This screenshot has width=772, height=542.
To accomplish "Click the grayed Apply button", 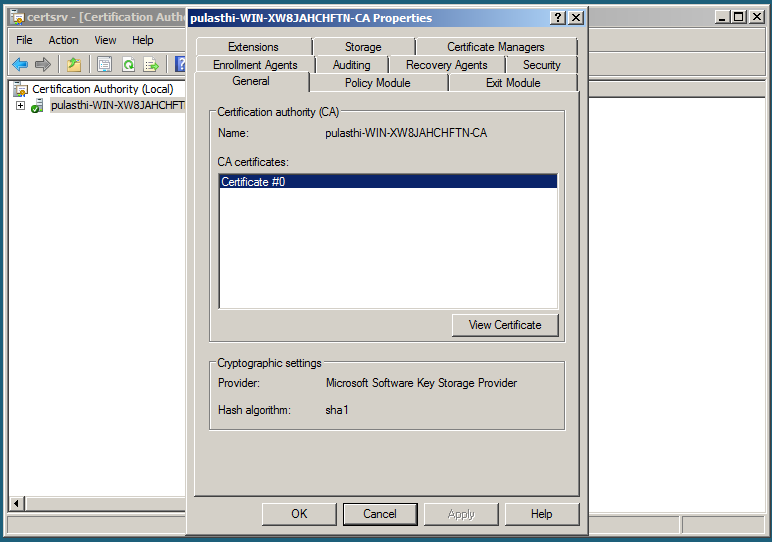I will click(461, 514).
